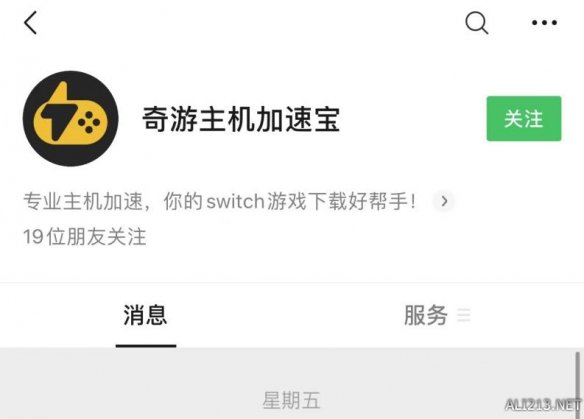
Task: Click the gray message list area
Action: click(292, 384)
